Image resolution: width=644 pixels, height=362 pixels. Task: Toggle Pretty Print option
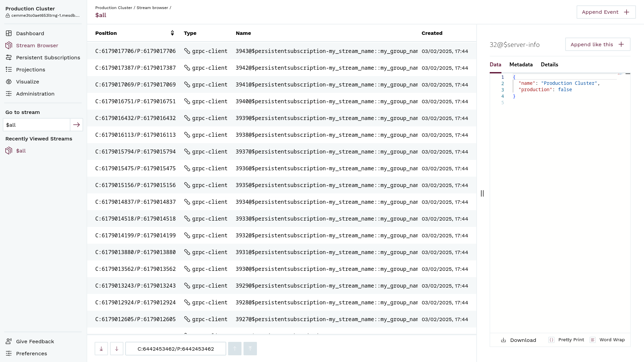coord(566,340)
